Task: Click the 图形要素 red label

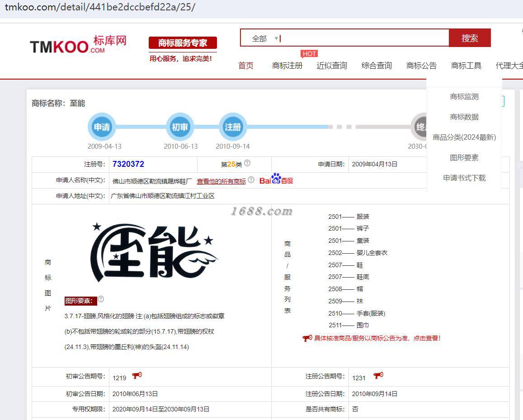Action: tap(80, 301)
